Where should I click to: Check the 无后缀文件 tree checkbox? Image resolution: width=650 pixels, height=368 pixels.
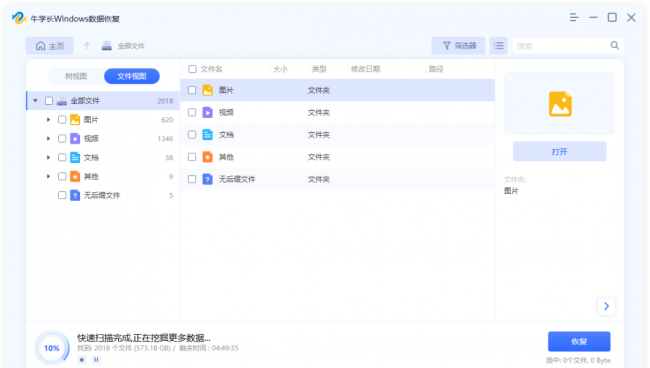tap(62, 195)
